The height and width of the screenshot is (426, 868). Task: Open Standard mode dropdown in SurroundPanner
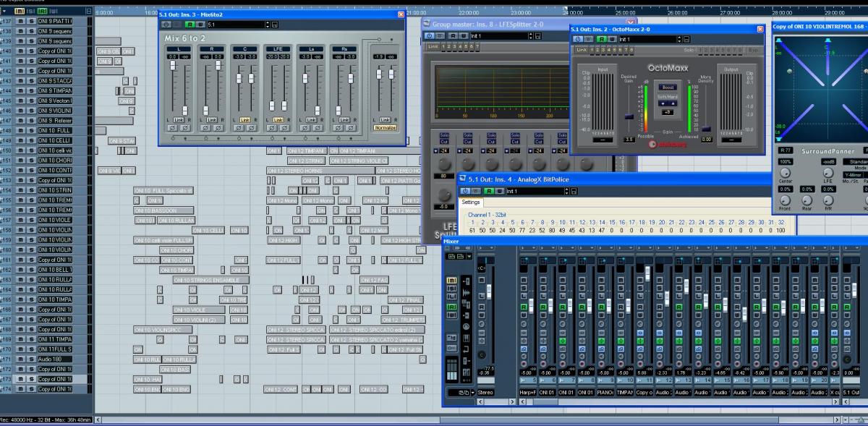[856, 161]
